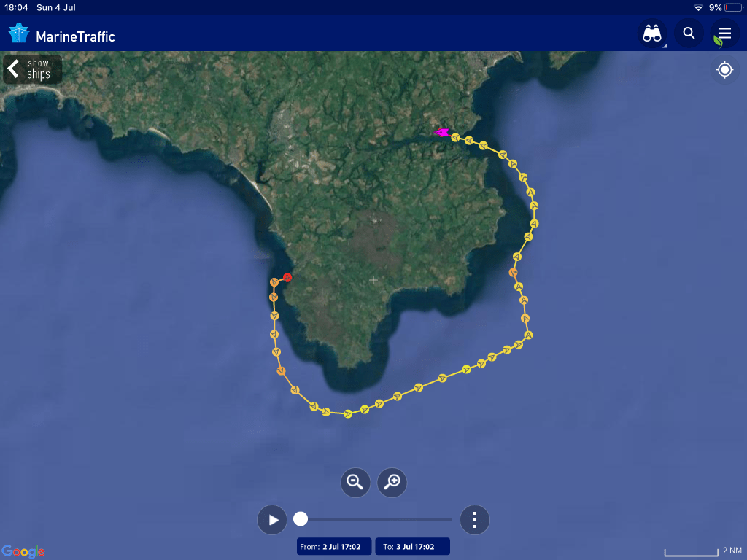Image resolution: width=747 pixels, height=560 pixels.
Task: Select the orange track point off east coast
Action: pos(513,273)
